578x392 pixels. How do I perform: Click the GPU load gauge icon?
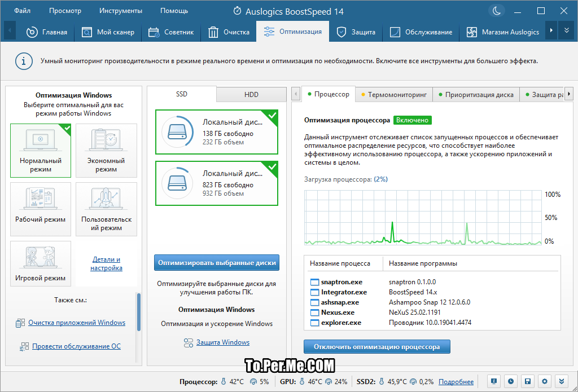(329, 382)
